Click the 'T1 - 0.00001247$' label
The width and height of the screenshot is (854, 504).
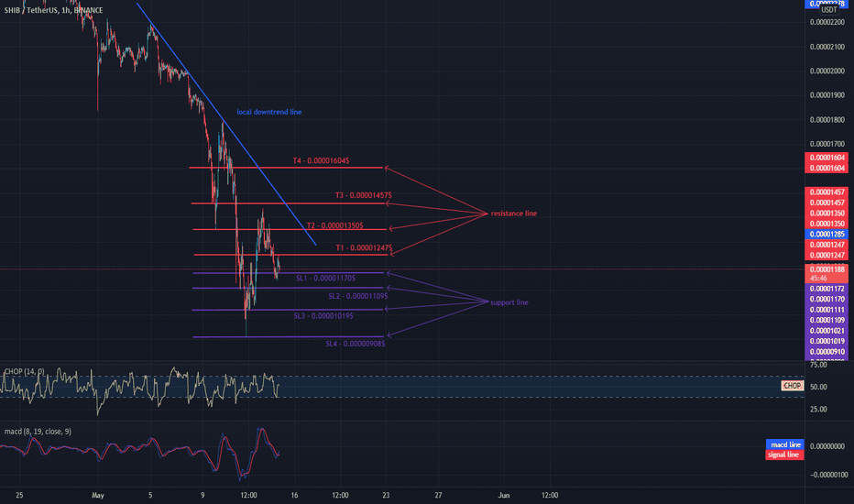364,248
